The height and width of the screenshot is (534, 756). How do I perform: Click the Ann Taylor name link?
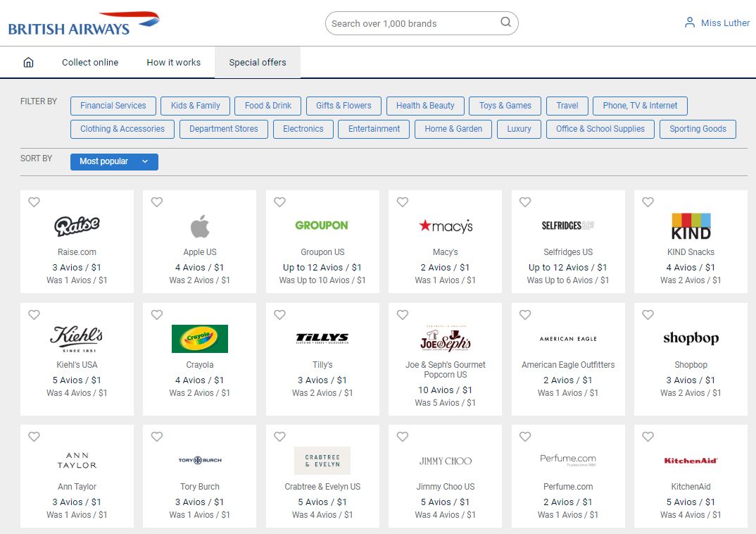[x=77, y=487]
